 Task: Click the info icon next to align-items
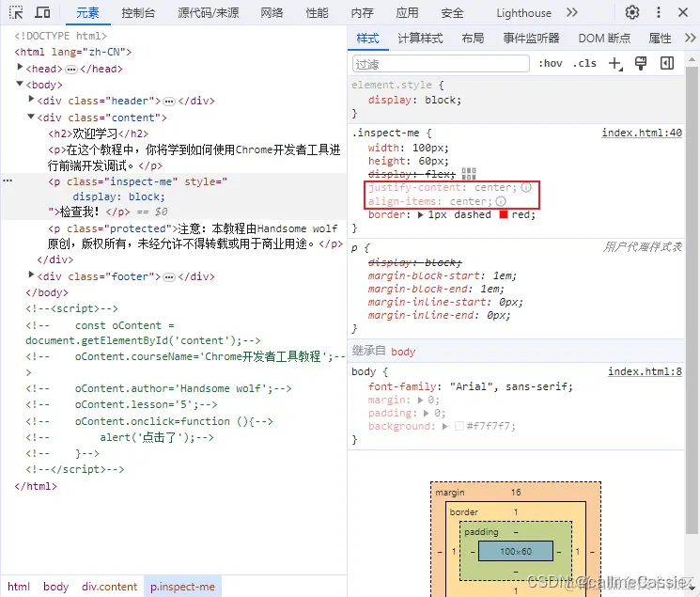501,201
